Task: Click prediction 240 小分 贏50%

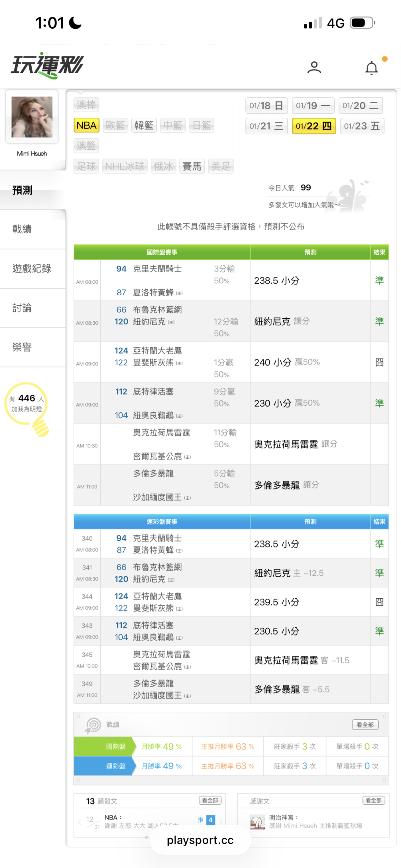Action: coord(287,362)
